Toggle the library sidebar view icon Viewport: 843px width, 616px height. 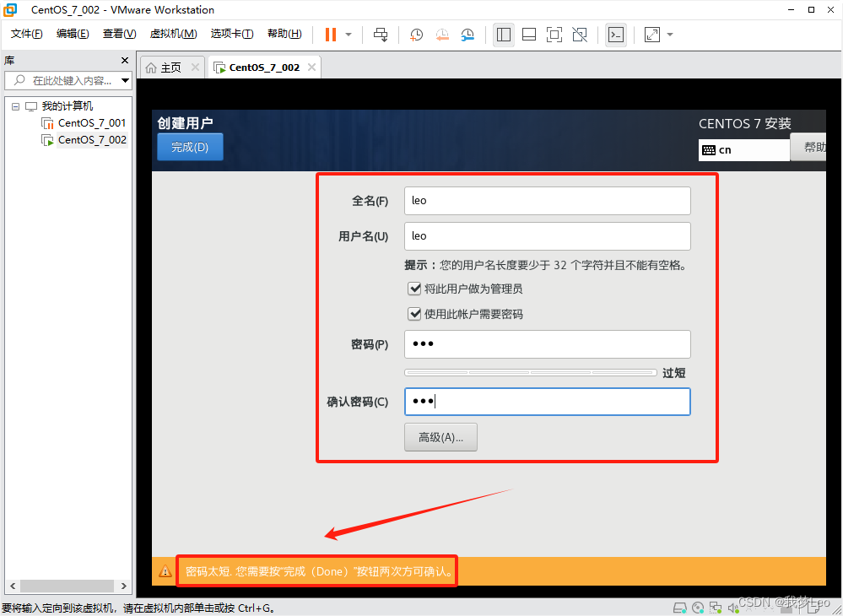click(x=504, y=35)
